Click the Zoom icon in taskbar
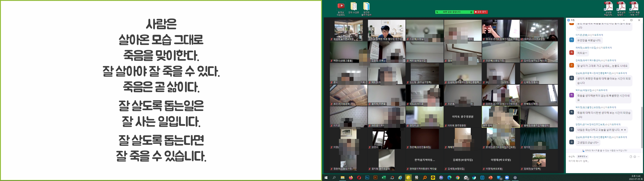This screenshot has height=181, width=644. [507, 177]
